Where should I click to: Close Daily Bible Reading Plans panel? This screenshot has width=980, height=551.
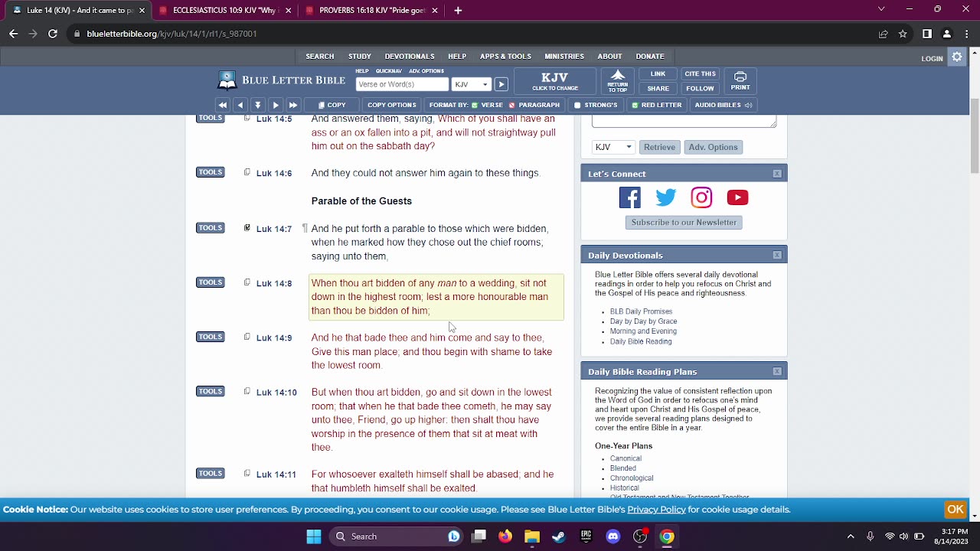[777, 371]
